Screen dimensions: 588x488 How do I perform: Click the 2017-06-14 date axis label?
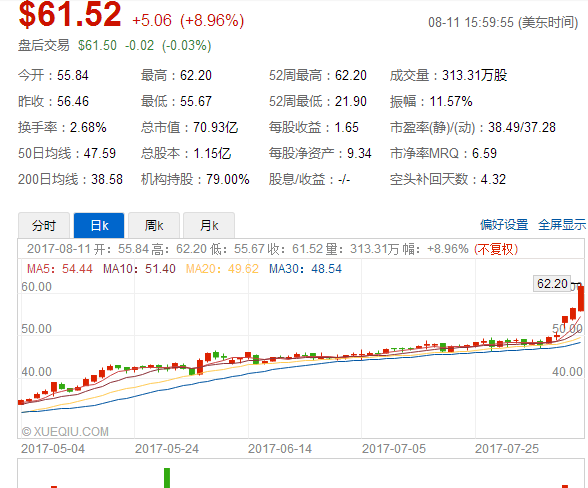pyautogui.click(x=280, y=449)
